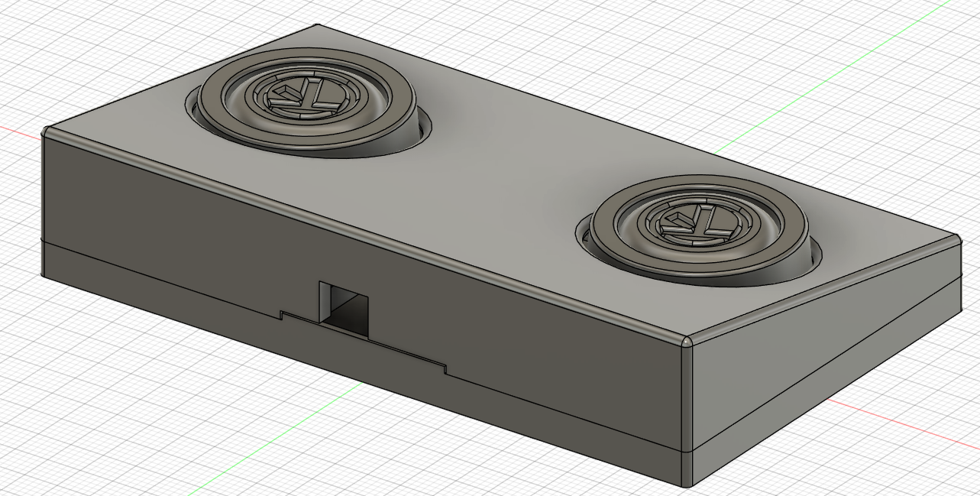The height and width of the screenshot is (496, 980).
Task: Select the left round button on enclosure top
Action: (x=306, y=100)
